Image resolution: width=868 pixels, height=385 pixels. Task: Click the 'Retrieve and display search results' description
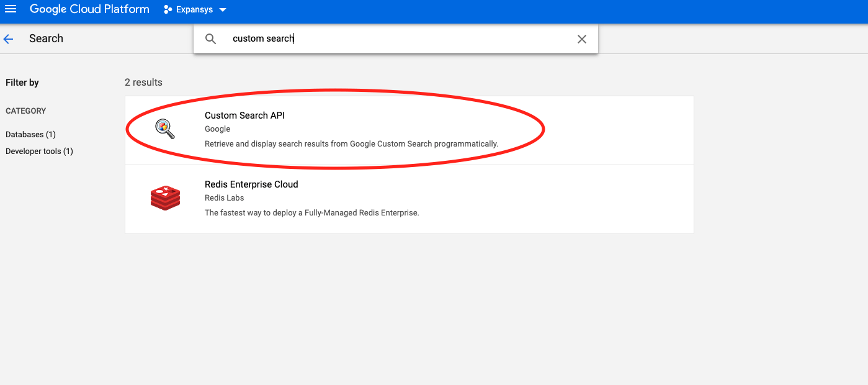(x=351, y=143)
